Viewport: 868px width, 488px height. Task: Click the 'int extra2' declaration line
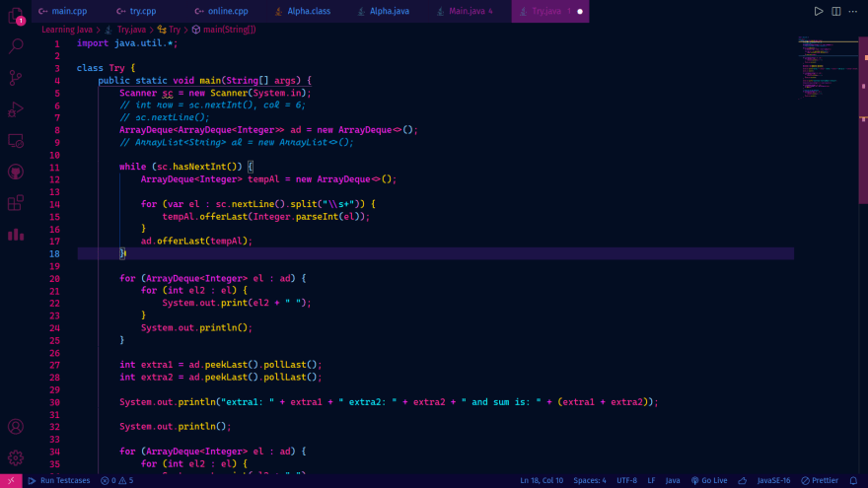coord(220,378)
